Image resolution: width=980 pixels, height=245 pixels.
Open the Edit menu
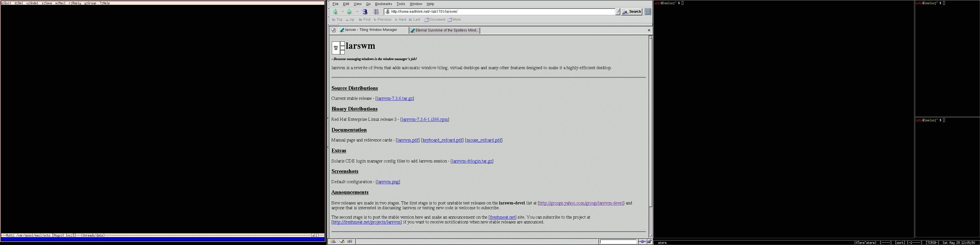pos(346,4)
